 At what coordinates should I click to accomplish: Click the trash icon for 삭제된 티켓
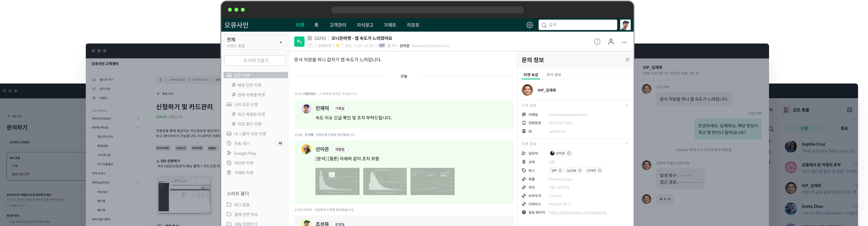(x=229, y=172)
